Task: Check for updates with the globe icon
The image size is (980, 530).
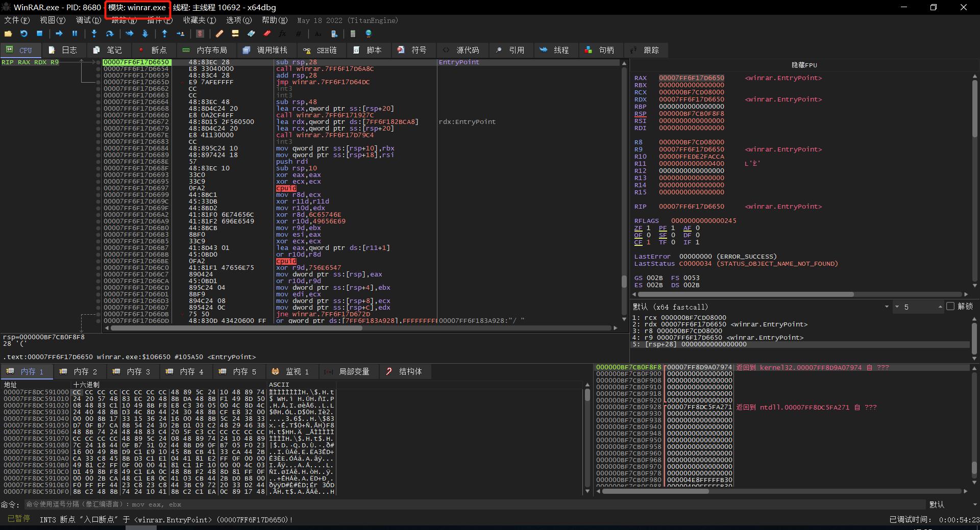Action: pos(368,34)
